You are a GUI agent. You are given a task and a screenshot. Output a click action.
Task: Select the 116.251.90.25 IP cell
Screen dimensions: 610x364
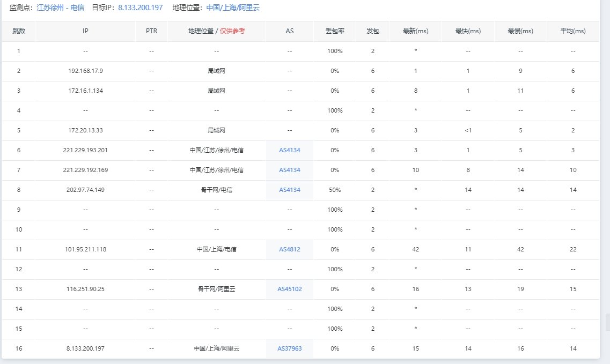[x=85, y=289]
